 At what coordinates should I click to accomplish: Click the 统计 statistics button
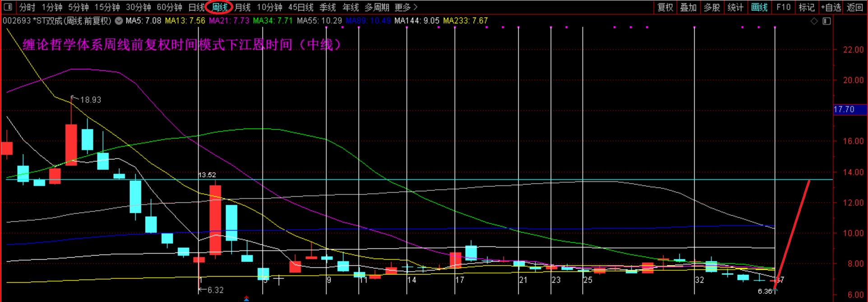coord(735,7)
